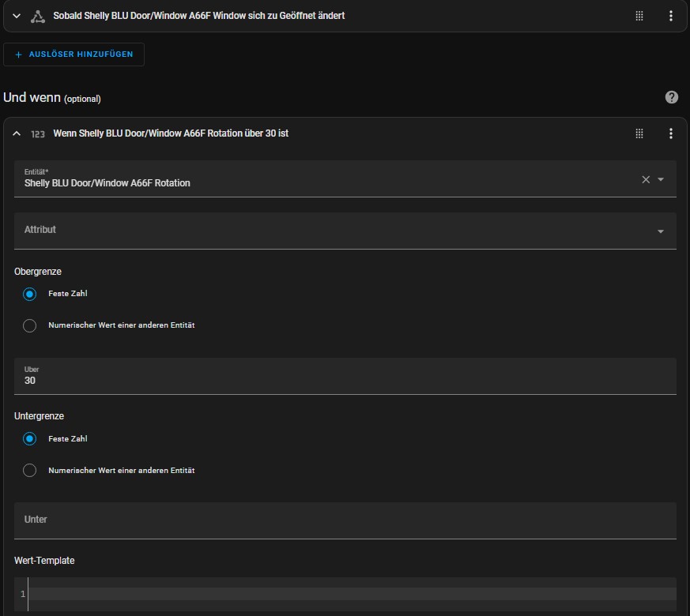The image size is (690, 616).
Task: Open help for 'Und wenn' section
Action: click(671, 97)
